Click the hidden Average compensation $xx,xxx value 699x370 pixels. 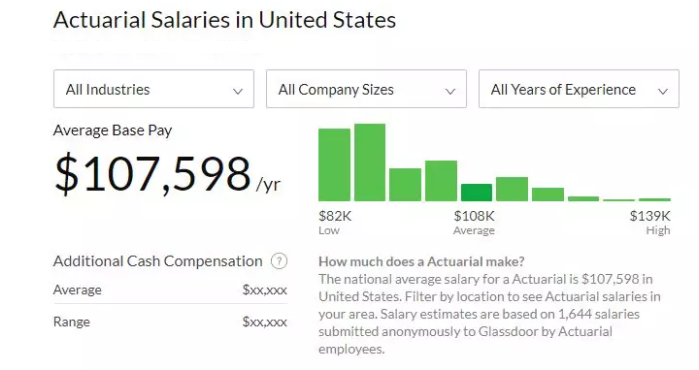[x=265, y=290]
